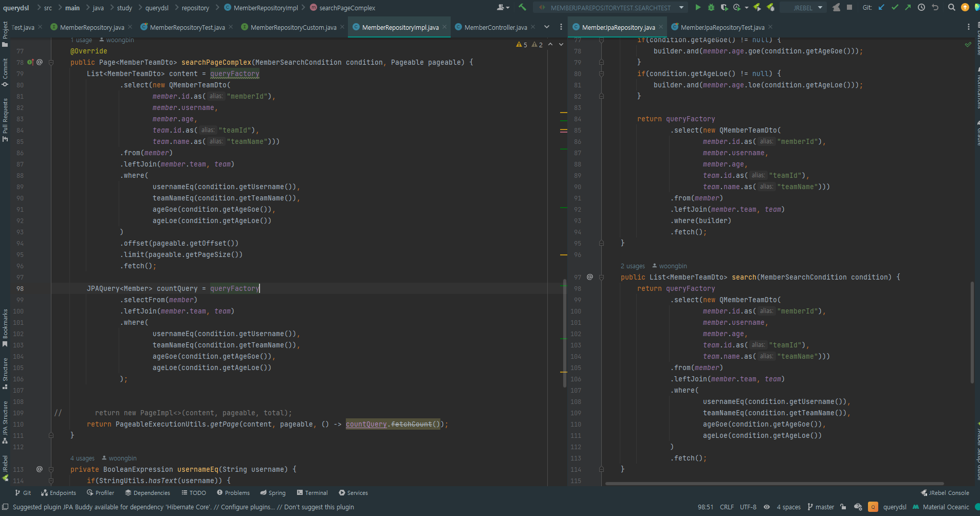This screenshot has height=516, width=980.
Task: Update project from Git with blue arrow
Action: 882,8
